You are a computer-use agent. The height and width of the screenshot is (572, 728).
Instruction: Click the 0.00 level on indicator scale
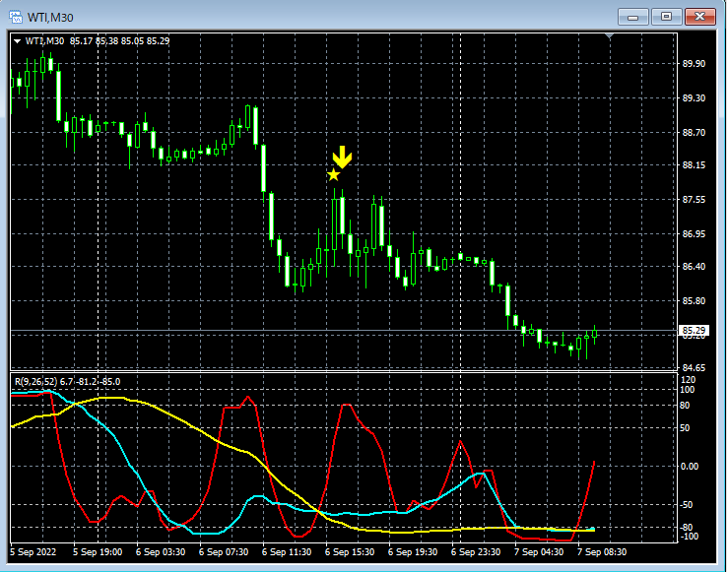(x=690, y=467)
